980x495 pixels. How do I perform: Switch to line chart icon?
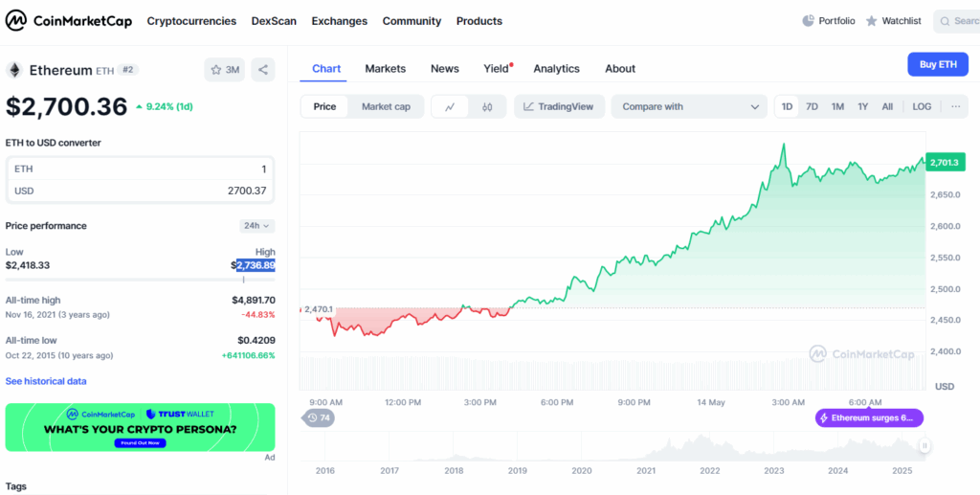(x=450, y=106)
